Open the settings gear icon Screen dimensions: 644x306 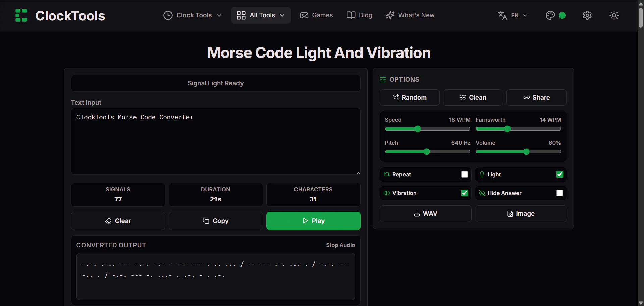click(587, 15)
